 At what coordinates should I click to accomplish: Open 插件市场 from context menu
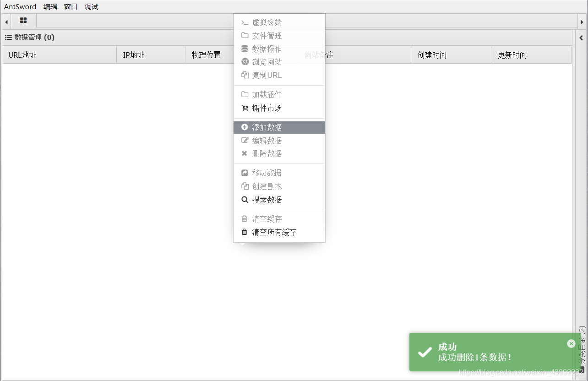tap(279, 109)
